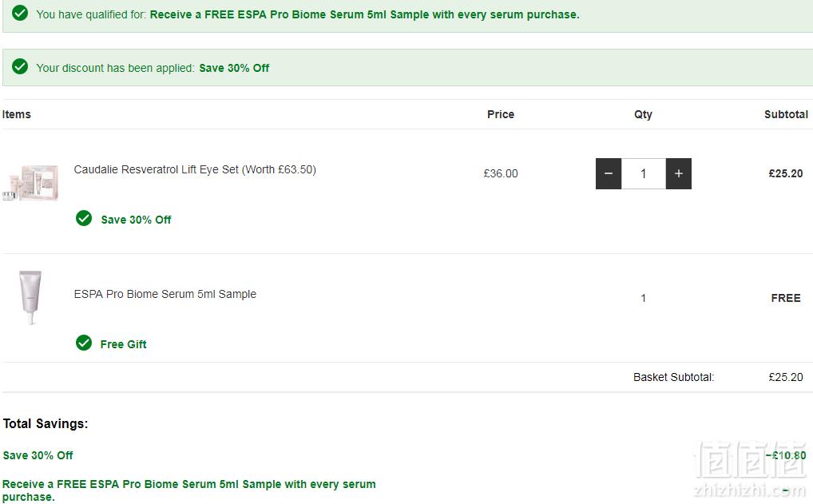
Task: Click the FREE ESPA sample offer under Total Savings
Action: [x=188, y=490]
